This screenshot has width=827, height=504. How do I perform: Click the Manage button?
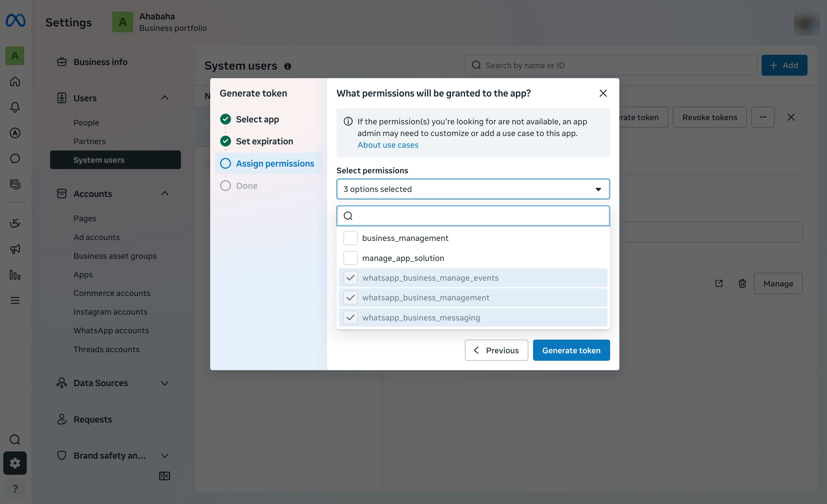[x=778, y=283]
